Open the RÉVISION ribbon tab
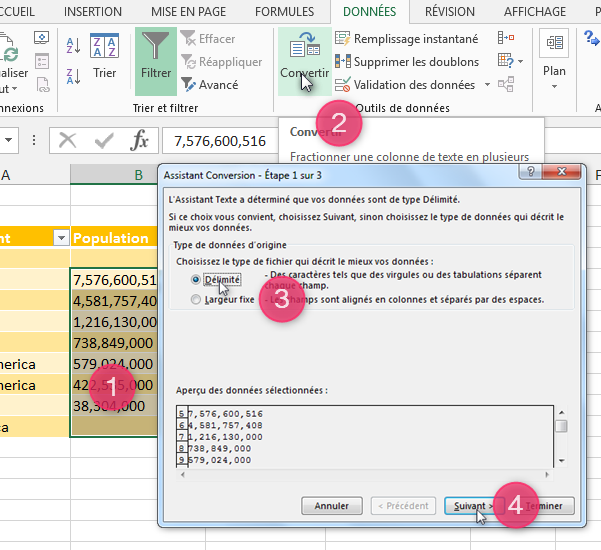The height and width of the screenshot is (550, 601). point(450,11)
